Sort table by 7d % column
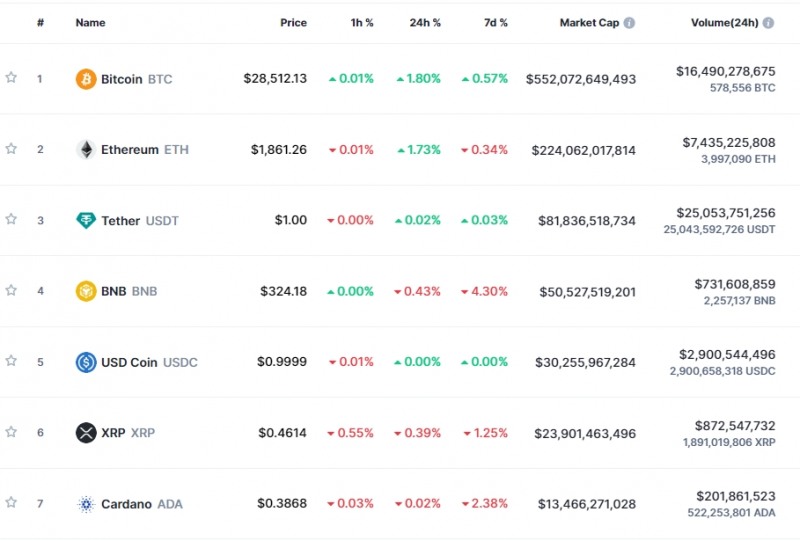800x541 pixels. click(x=492, y=23)
